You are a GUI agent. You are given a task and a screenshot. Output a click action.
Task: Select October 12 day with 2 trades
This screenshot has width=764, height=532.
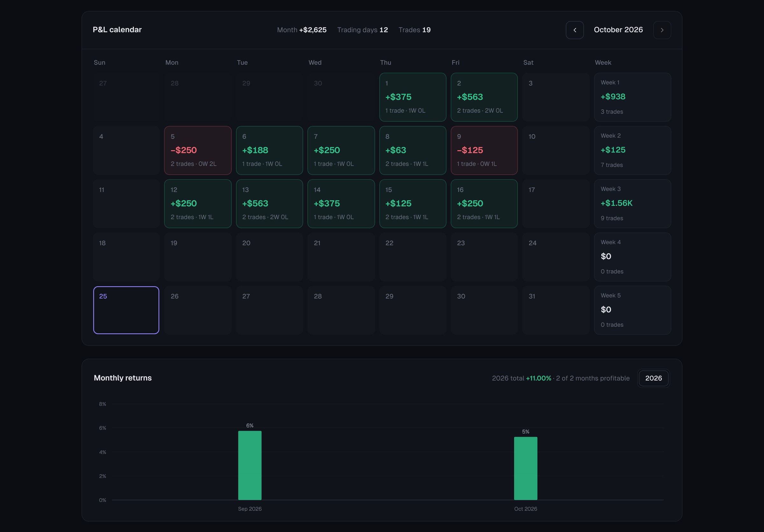(198, 204)
